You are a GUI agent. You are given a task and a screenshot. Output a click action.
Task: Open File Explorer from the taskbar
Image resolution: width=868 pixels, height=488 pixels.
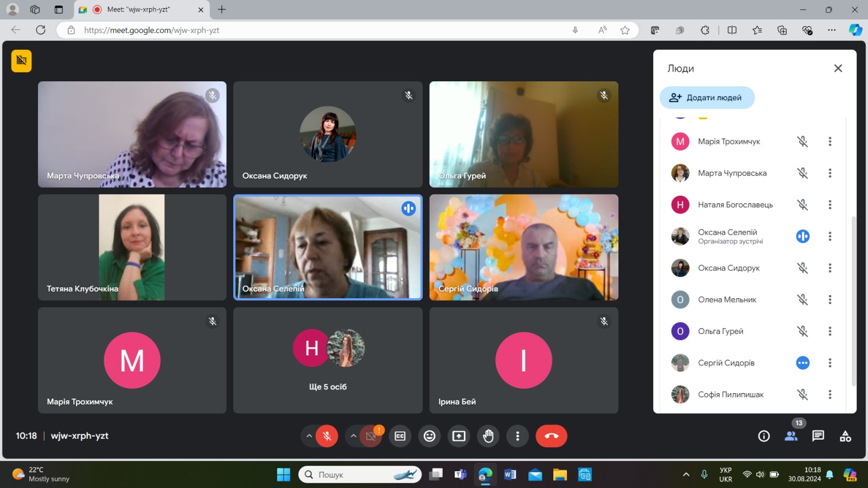coord(560,475)
